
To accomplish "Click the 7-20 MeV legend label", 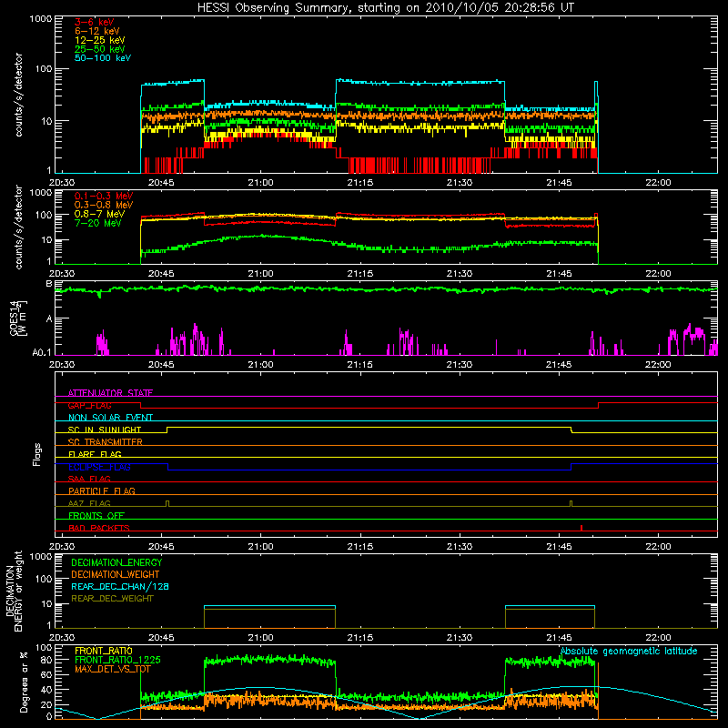I will click(98, 223).
